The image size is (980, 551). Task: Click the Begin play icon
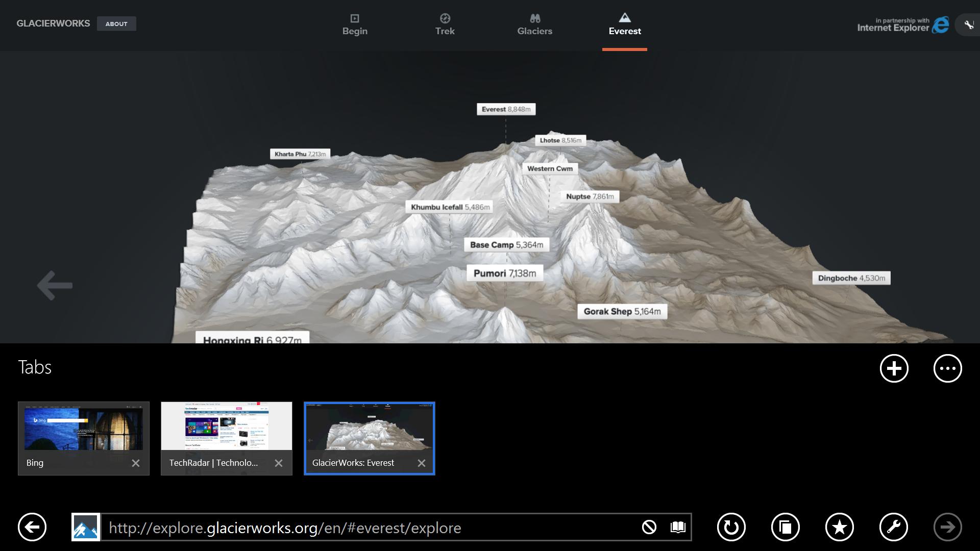355,18
